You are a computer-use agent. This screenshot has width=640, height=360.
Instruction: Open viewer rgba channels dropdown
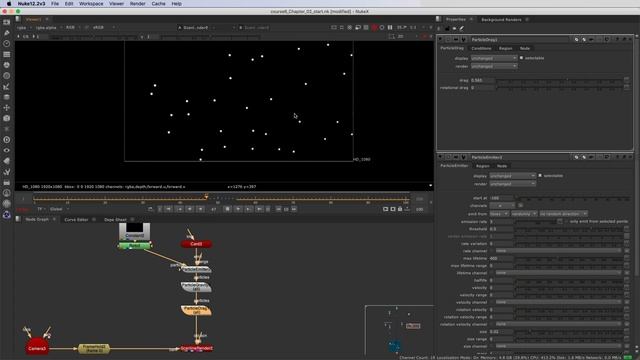tap(23, 28)
